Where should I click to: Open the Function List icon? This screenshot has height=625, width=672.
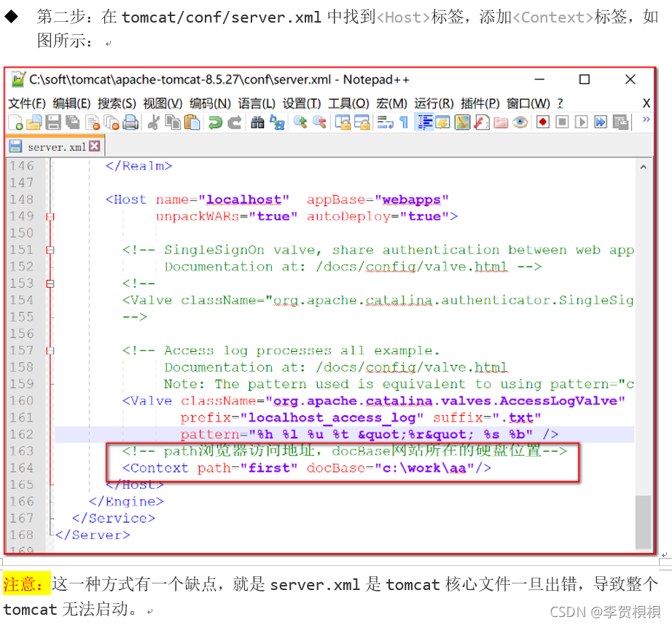482,122
